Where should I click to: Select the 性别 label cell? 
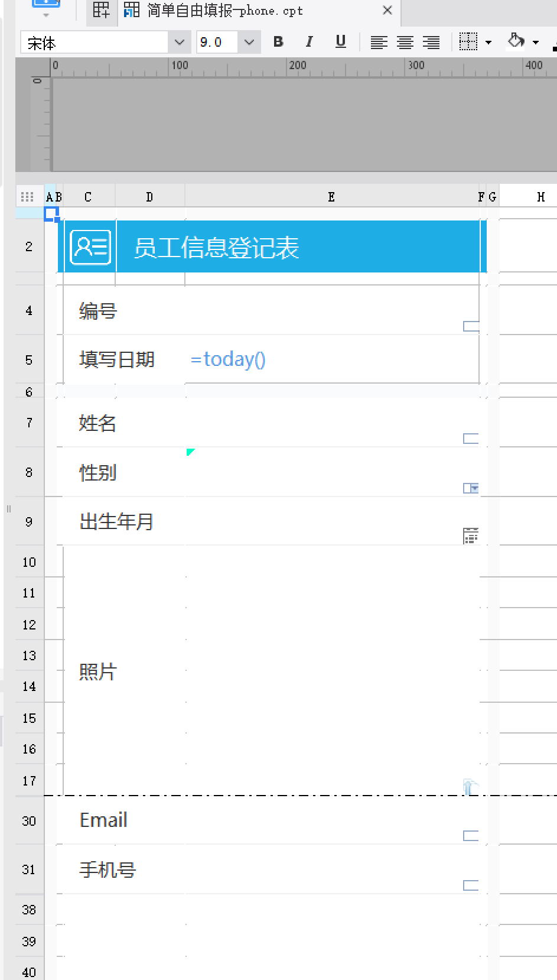124,472
